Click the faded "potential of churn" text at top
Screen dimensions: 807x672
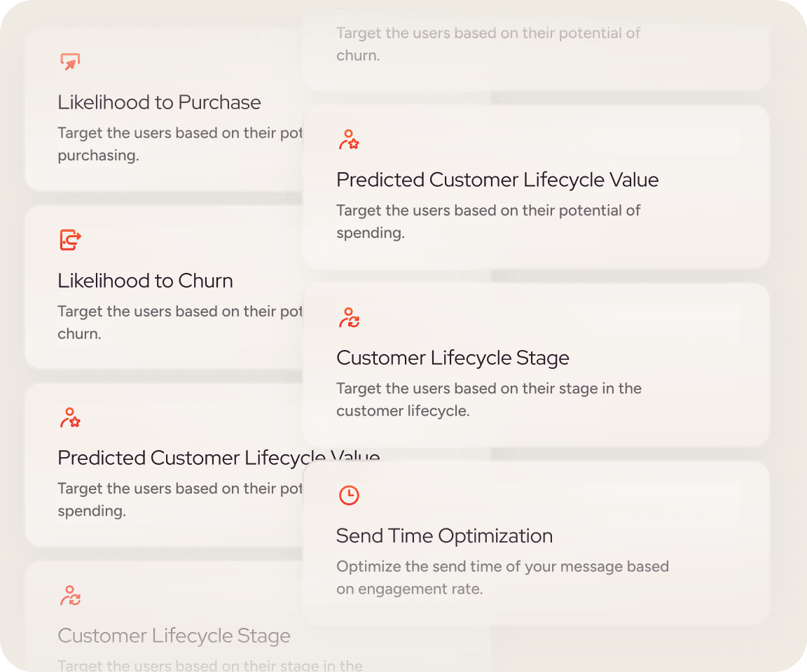[488, 43]
